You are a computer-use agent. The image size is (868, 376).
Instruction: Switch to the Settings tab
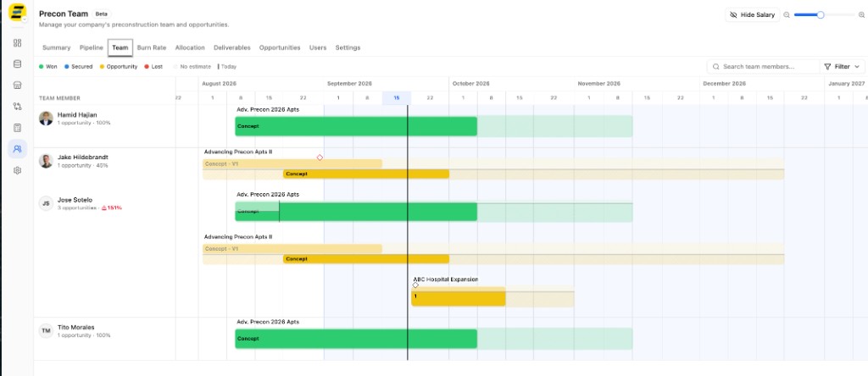tap(348, 47)
